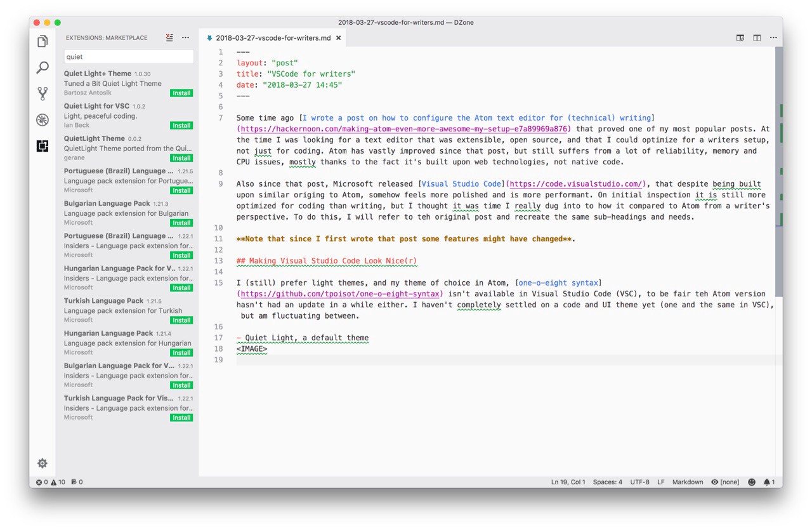Viewport: 812px width, 530px height.
Task: Select the 2018-03-27-vscode-for-writers.md tab
Action: click(x=273, y=38)
